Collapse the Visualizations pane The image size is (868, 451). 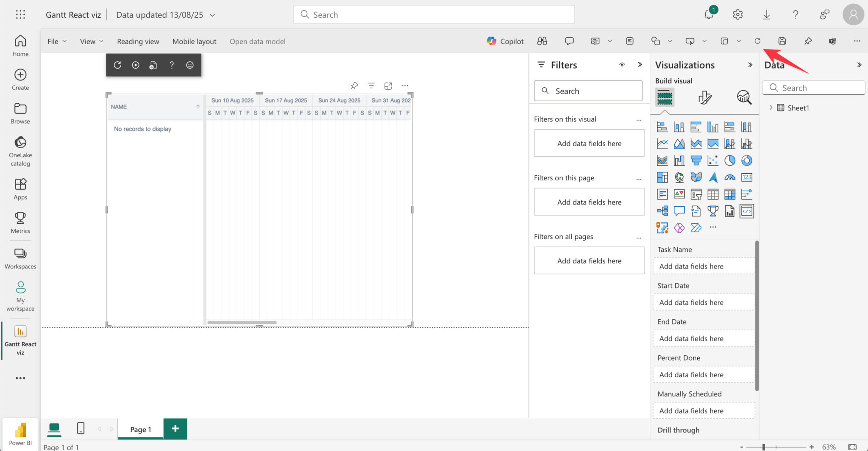[x=750, y=65]
